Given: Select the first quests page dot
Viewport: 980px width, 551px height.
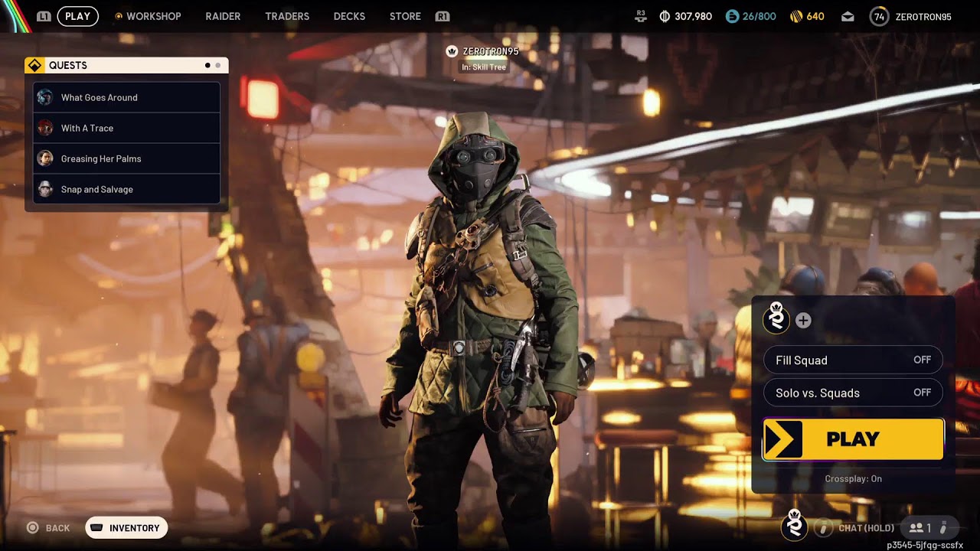Looking at the screenshot, I should 207,65.
